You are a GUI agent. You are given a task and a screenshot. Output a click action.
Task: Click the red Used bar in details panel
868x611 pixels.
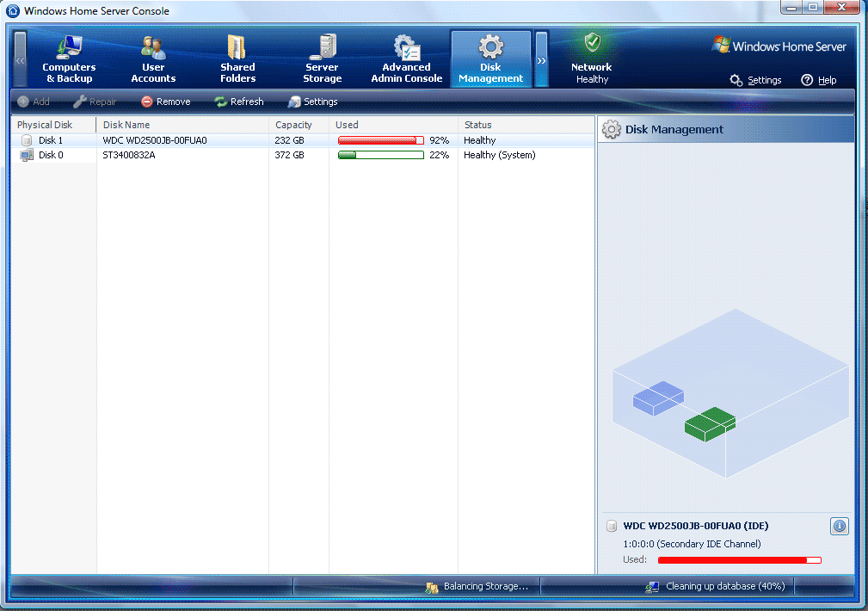click(x=740, y=560)
